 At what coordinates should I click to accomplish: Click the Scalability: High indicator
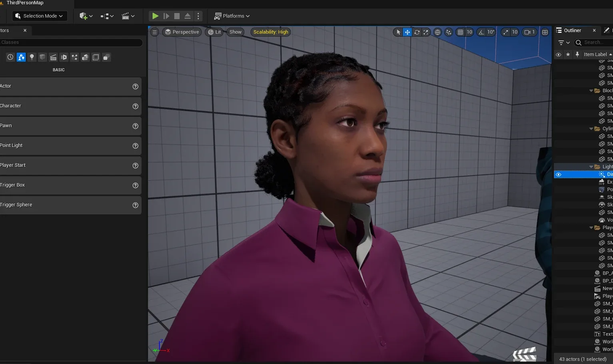click(271, 32)
